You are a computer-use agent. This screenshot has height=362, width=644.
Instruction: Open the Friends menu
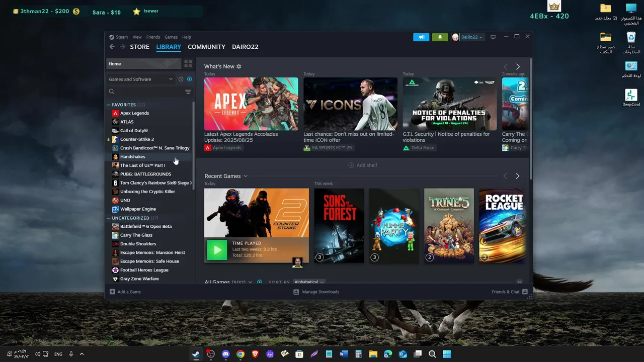pyautogui.click(x=153, y=37)
